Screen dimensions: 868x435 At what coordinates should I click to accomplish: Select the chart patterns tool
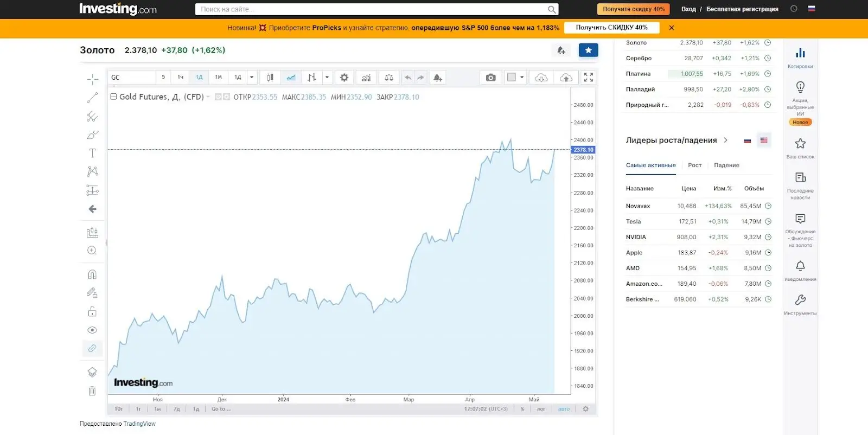coord(92,171)
